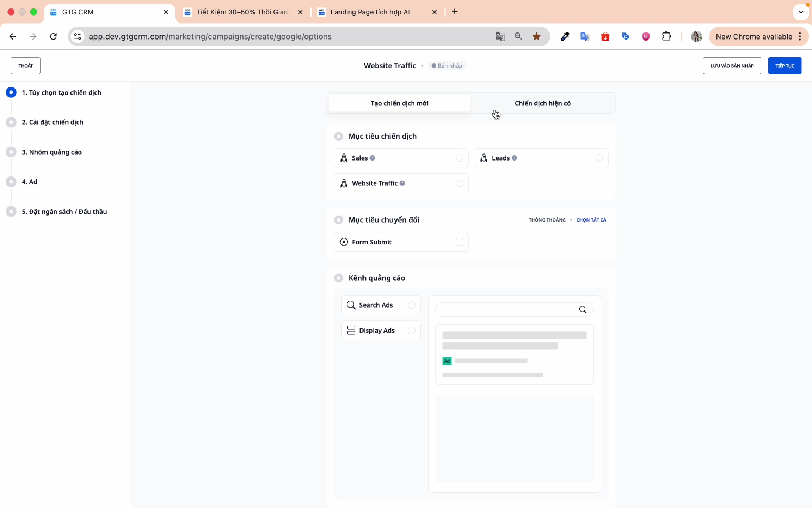Bookmark page with the star icon

536,36
